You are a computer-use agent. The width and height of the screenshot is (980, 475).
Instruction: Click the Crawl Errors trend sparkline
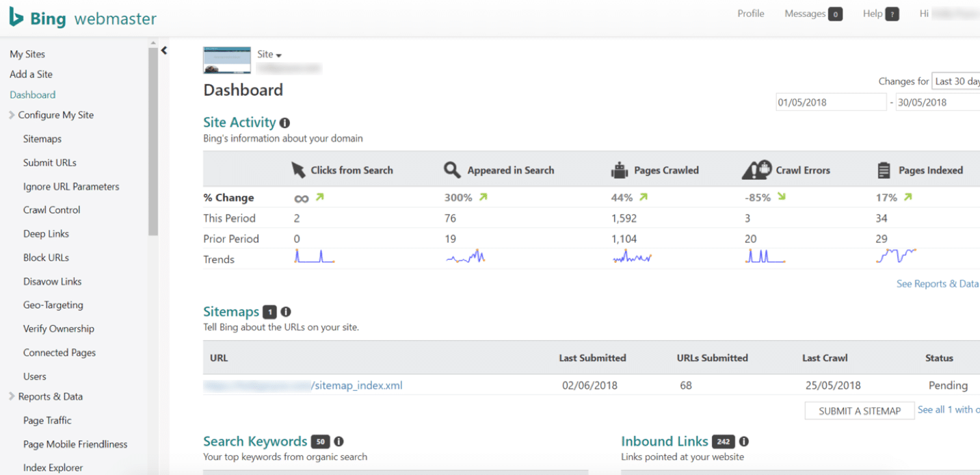click(765, 256)
